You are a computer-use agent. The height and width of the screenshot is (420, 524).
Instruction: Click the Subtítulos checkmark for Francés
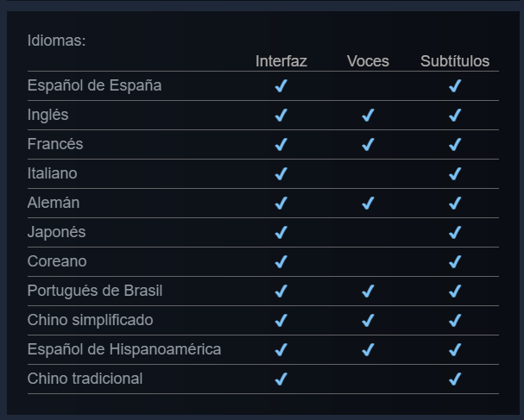click(455, 145)
